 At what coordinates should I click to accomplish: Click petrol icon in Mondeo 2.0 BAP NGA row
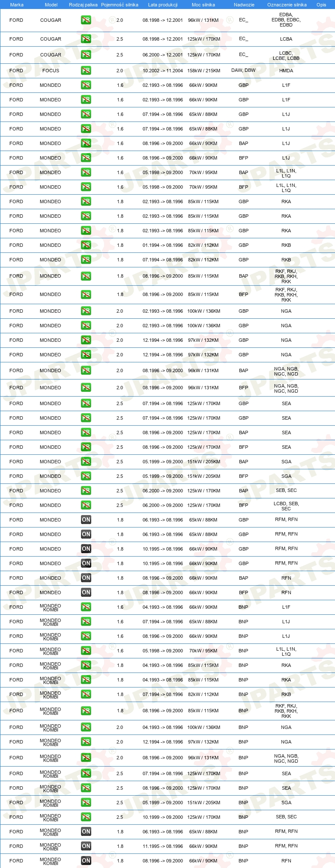pyautogui.click(x=86, y=370)
